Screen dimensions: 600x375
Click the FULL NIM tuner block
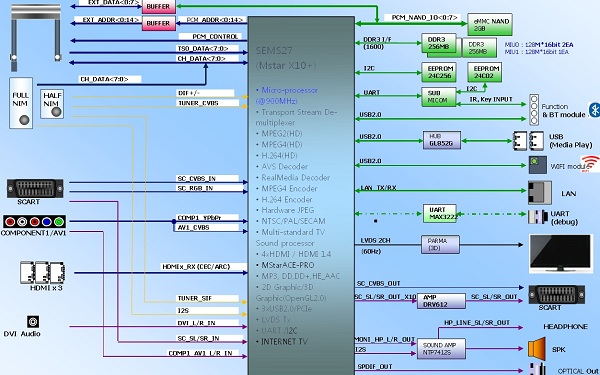point(21,103)
